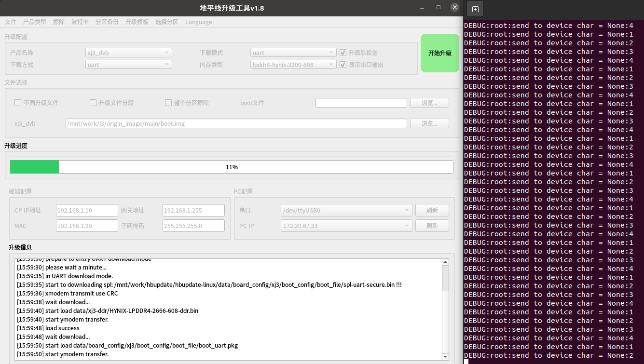This screenshot has height=364, width=644.
Task: Open the Language menu
Action: point(198,22)
